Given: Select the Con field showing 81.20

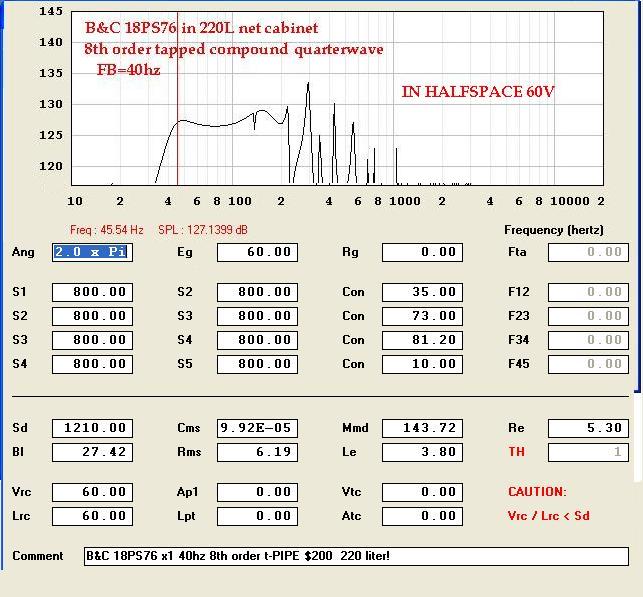Looking at the screenshot, I should coord(422,340).
